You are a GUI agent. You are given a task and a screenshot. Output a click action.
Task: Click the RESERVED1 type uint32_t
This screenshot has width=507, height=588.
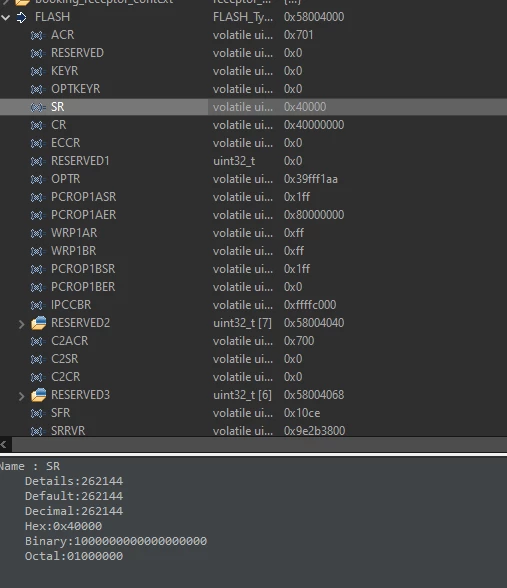click(234, 161)
